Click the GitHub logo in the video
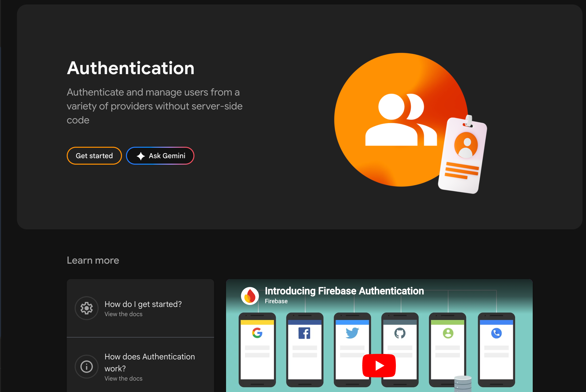Viewport: 586px width, 392px height. tap(400, 333)
